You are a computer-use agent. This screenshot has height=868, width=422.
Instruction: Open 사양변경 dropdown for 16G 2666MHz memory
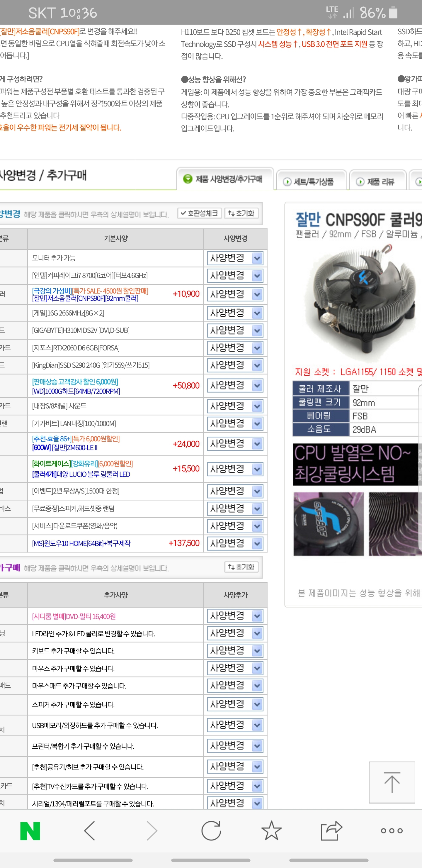click(235, 313)
